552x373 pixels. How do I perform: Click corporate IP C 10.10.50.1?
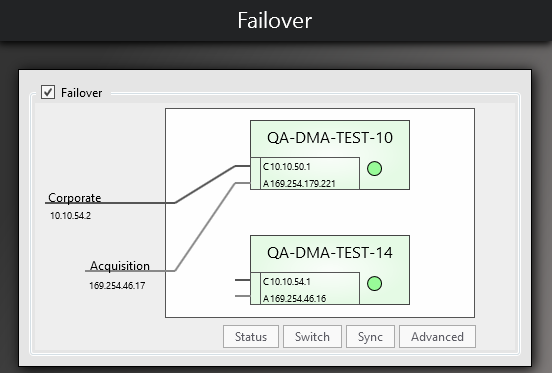(287, 167)
